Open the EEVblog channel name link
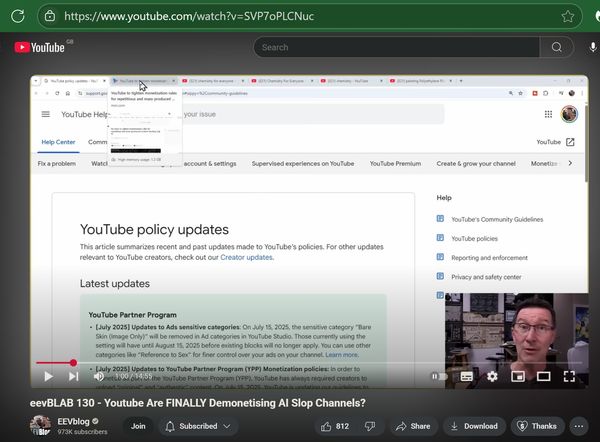600x442 pixels. (73, 421)
